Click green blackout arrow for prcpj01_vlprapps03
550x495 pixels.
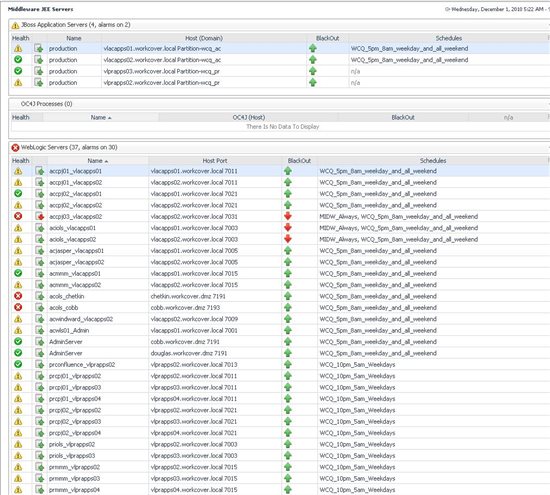[288, 387]
